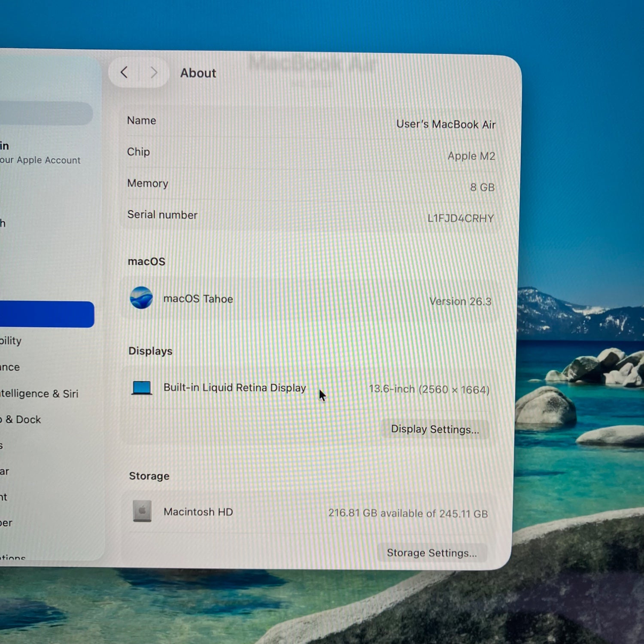The width and height of the screenshot is (644, 644).
Task: Select the highlighted blue sidebar item
Action: click(46, 314)
